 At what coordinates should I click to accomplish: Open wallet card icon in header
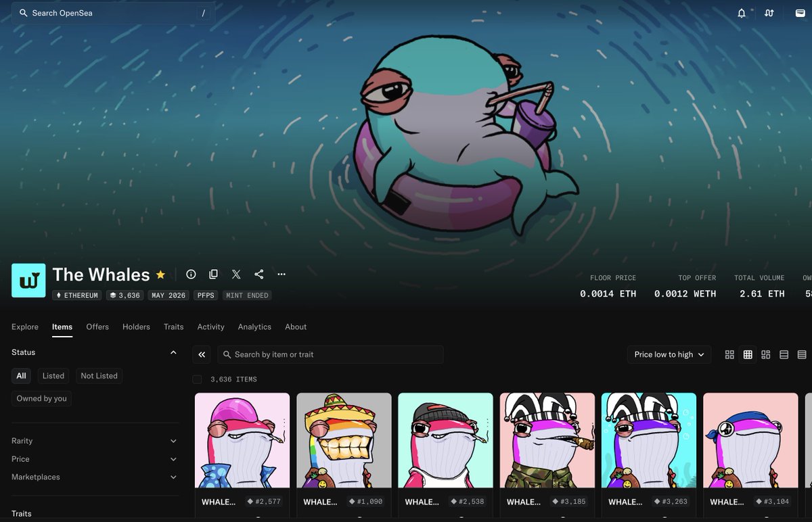tap(800, 13)
